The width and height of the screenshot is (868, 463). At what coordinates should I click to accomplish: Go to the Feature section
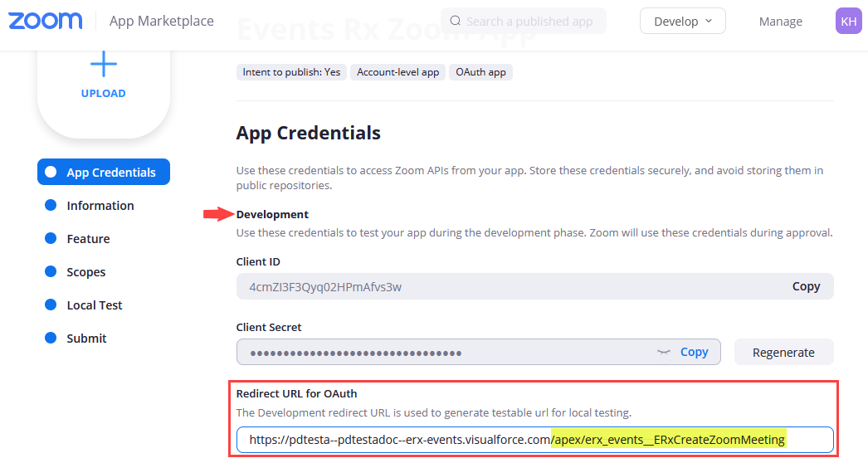[88, 239]
